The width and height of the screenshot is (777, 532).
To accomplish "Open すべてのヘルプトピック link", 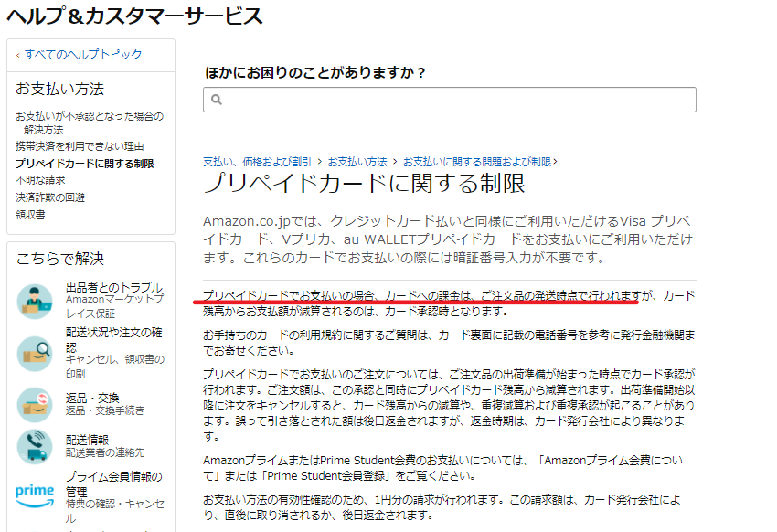I will click(83, 55).
